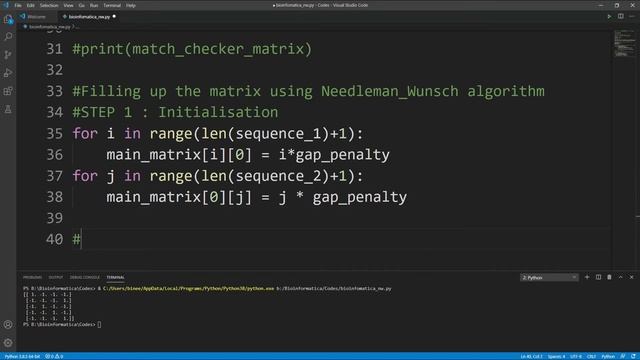
Task: Click 'sequence_1' in the line 35 loop
Action: pyautogui.click(x=278, y=133)
